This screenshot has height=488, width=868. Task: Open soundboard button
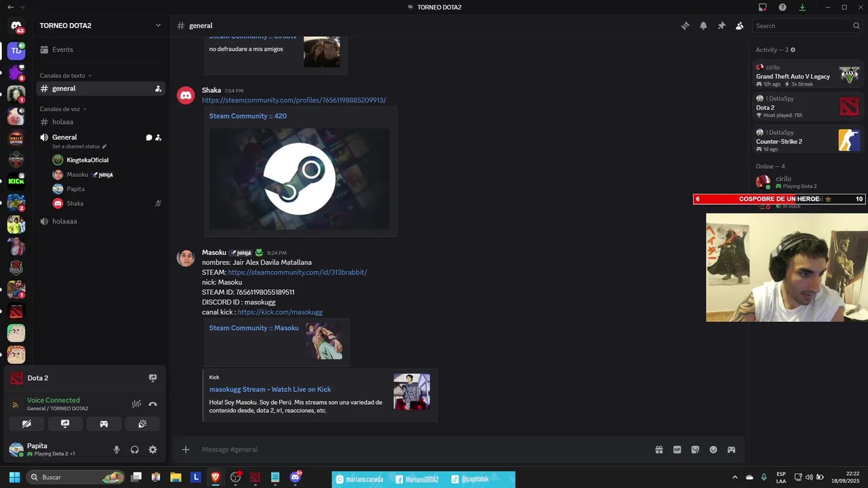pyautogui.click(x=142, y=424)
